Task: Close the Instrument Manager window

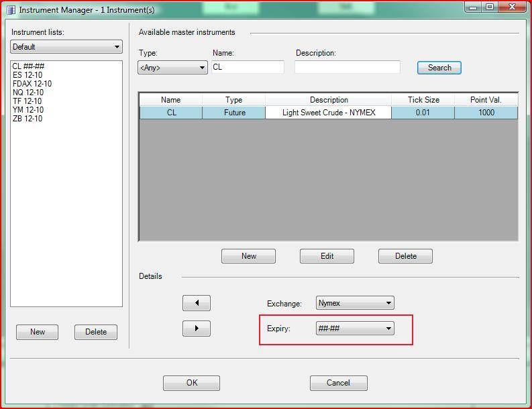Action: 513,7
